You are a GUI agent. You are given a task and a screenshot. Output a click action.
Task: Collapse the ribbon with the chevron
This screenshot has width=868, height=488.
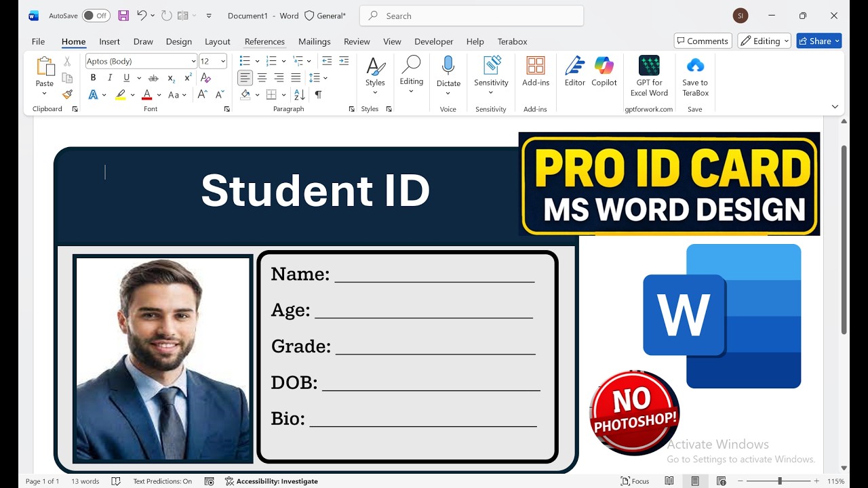[x=835, y=106]
